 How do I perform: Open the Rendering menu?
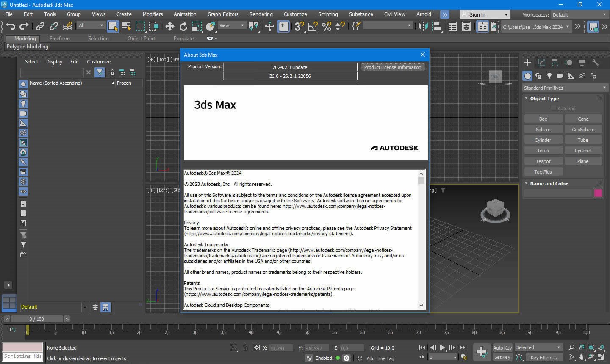click(261, 14)
